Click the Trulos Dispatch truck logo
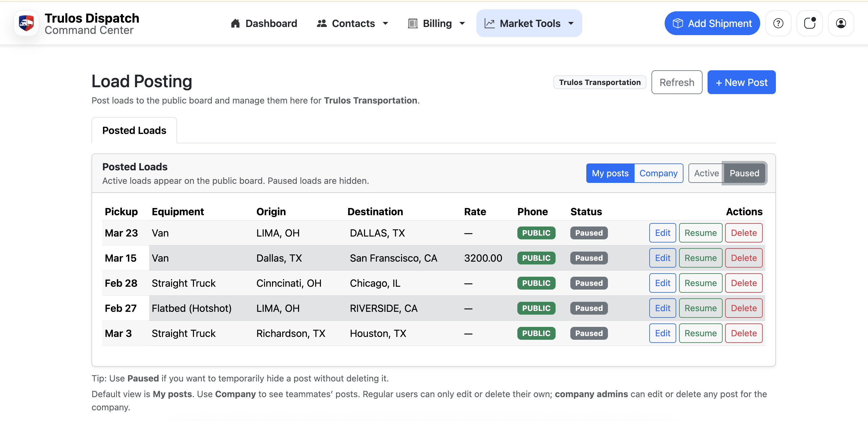 click(x=26, y=23)
